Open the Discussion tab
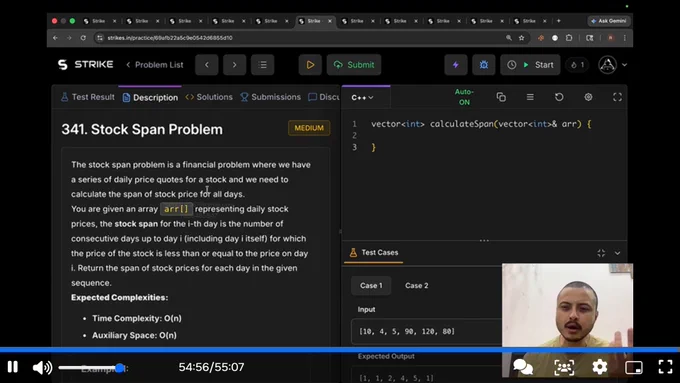Image resolution: width=680 pixels, height=383 pixels. tap(324, 97)
